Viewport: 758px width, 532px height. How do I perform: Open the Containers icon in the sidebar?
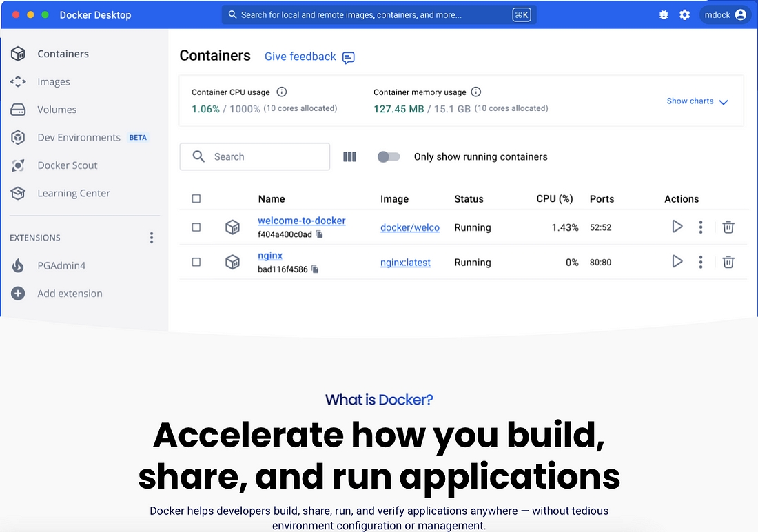[x=18, y=54]
